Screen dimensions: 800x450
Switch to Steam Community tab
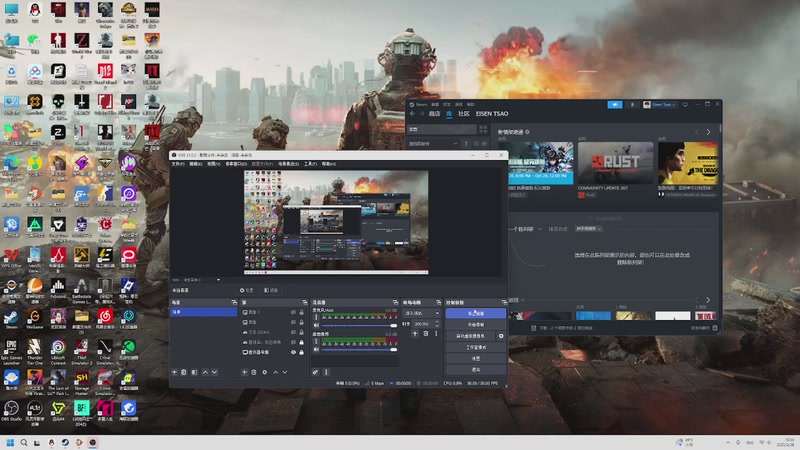point(464,114)
